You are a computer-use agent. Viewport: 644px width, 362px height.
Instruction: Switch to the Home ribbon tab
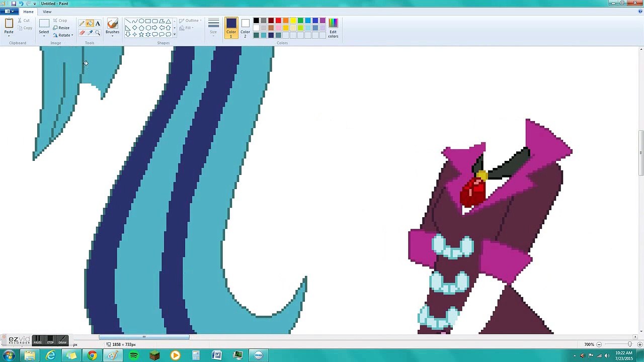coord(28,12)
